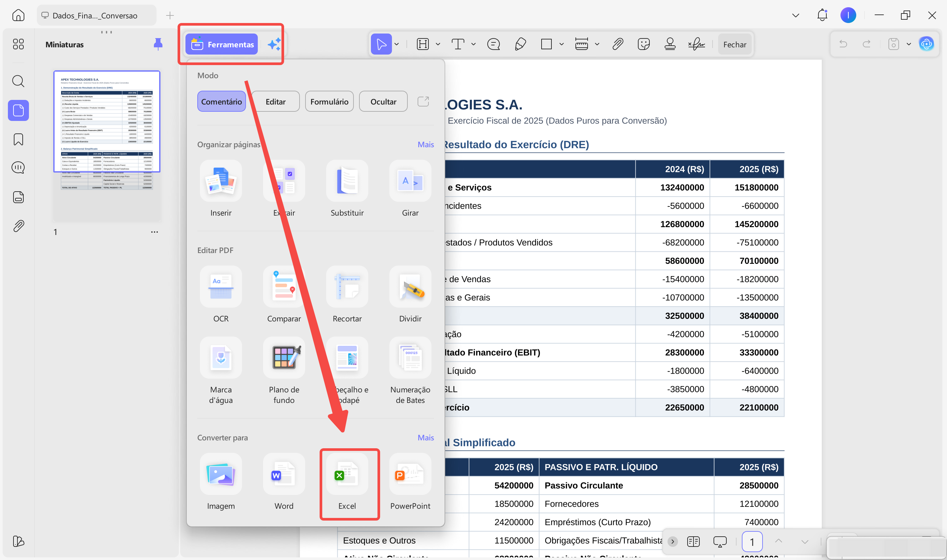The image size is (947, 560).
Task: Open the comments list sidebar panel
Action: click(x=18, y=167)
